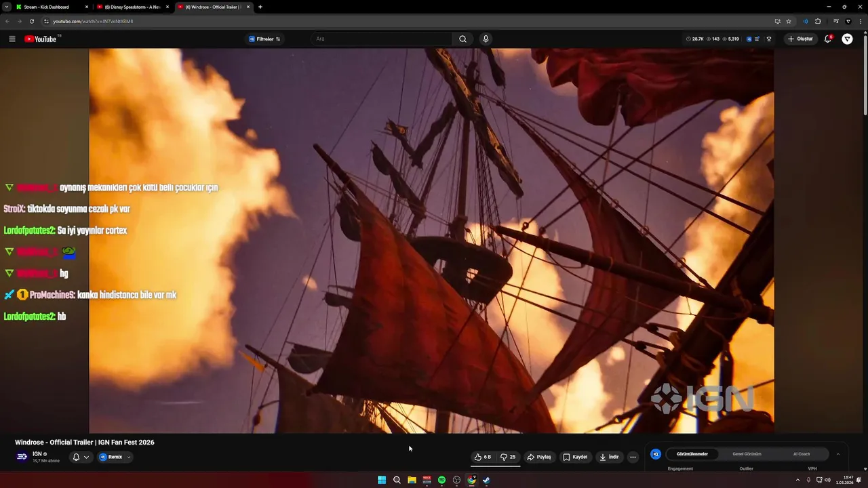Dislike the video (25)
The width and height of the screenshot is (868, 488).
509,457
